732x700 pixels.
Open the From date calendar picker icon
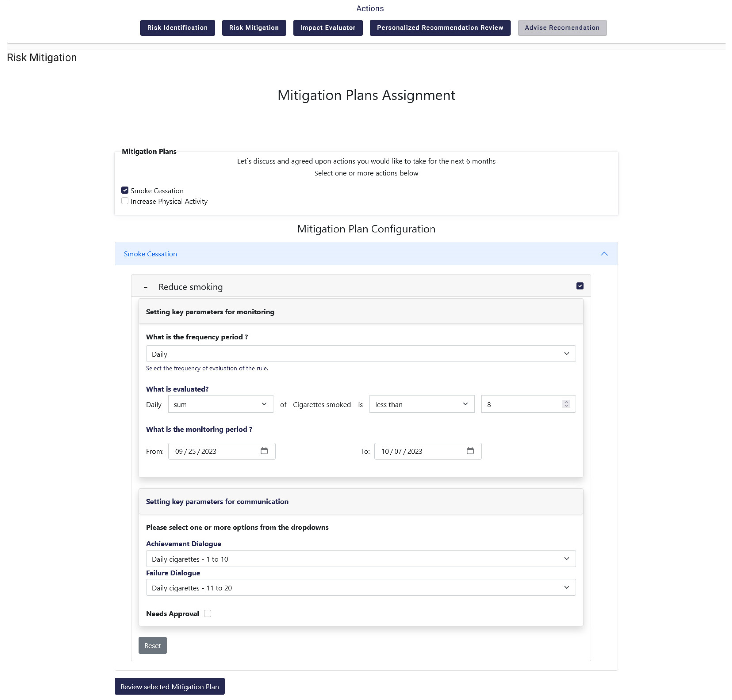click(x=264, y=451)
